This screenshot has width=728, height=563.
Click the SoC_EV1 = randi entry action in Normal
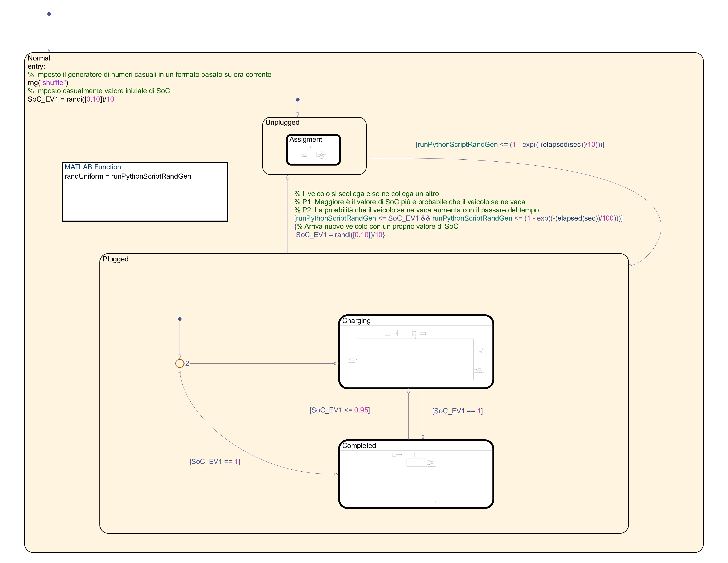point(71,99)
